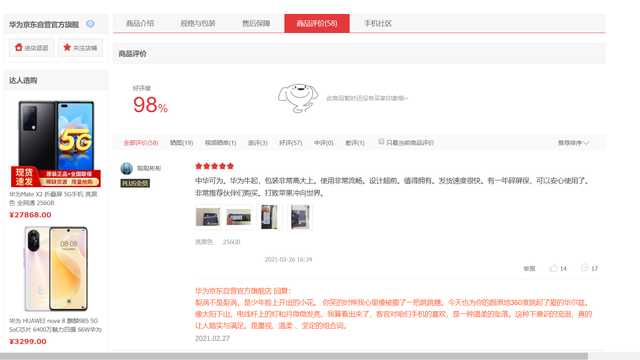Viewport: 640px width, 360px height.
Task: Click 举报 to report the review
Action: click(x=529, y=269)
